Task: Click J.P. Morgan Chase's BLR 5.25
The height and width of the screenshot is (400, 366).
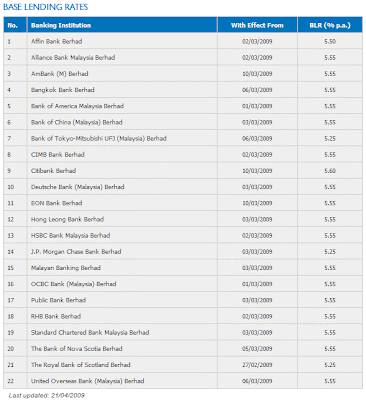Action: [x=330, y=252]
